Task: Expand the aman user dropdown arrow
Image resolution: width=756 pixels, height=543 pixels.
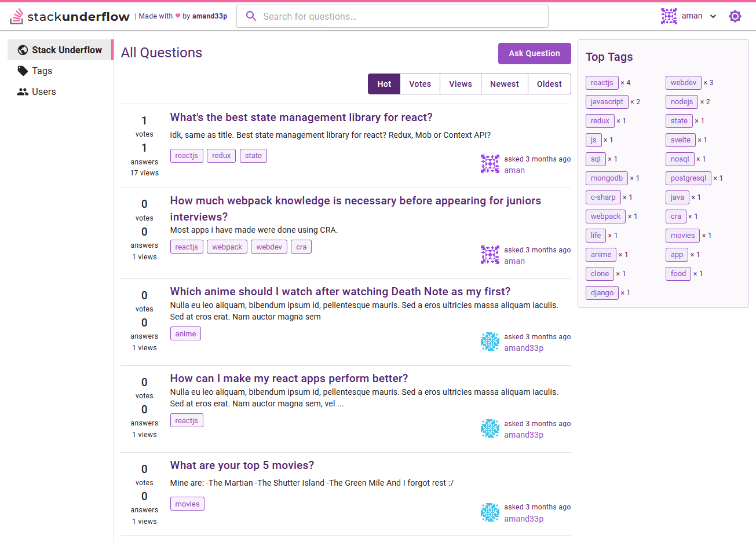Action: 713,16
